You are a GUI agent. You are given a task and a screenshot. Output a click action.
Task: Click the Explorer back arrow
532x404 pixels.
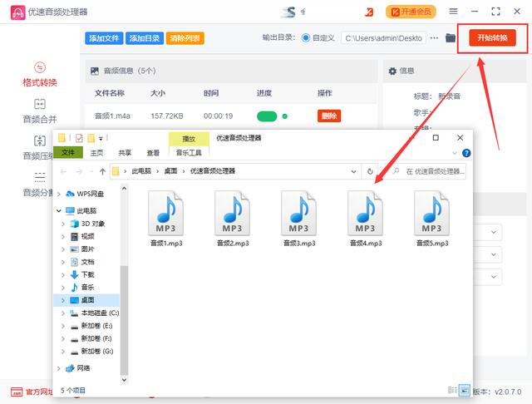coord(63,171)
